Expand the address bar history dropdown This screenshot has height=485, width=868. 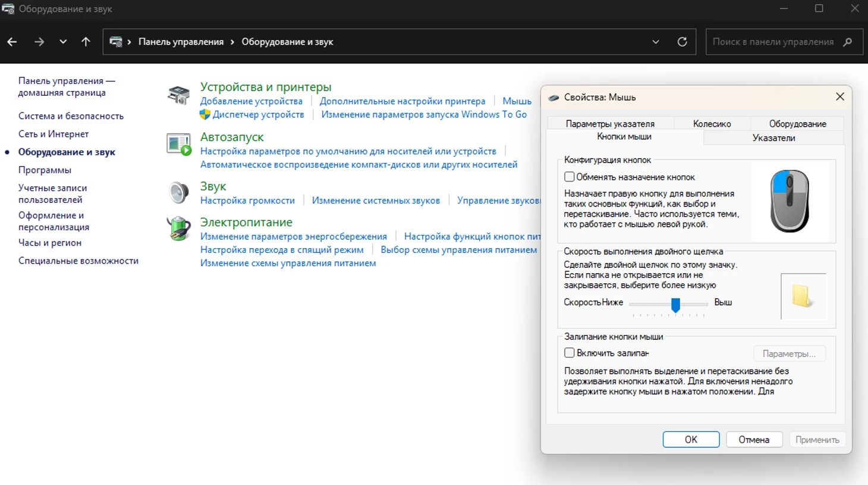655,42
